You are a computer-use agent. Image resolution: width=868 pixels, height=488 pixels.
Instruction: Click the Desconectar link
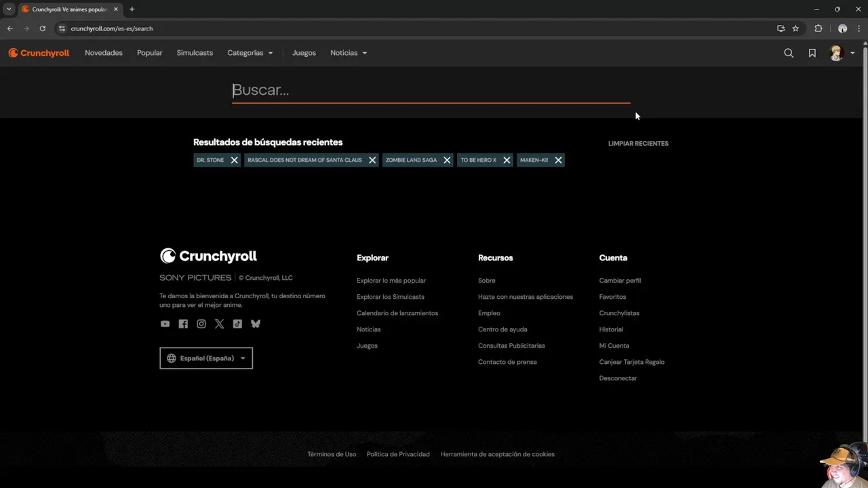618,378
